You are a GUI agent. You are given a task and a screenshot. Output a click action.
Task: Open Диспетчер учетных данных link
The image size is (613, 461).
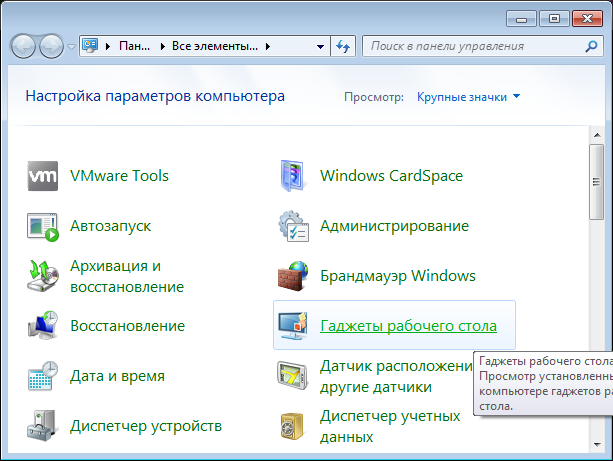(390, 426)
